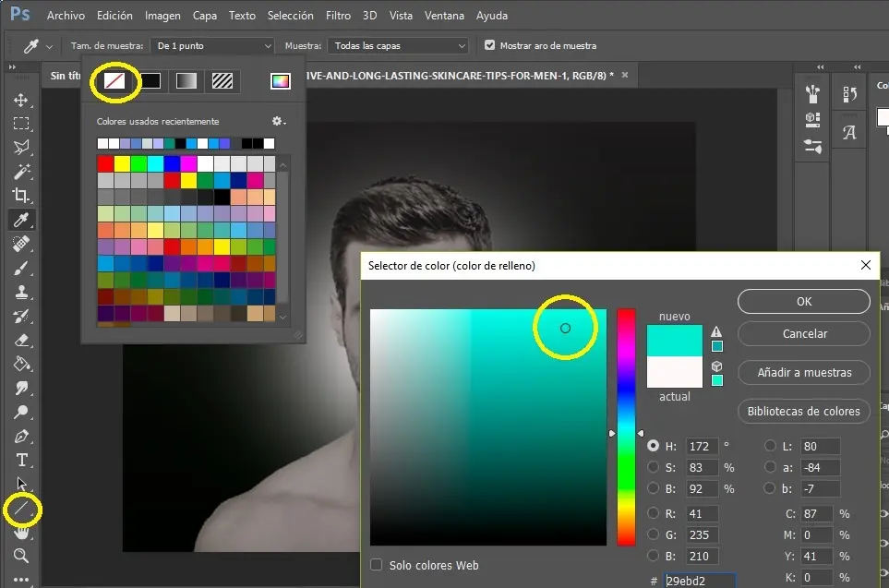Pick the red swatch in the palette
Image resolution: width=889 pixels, height=588 pixels.
pyautogui.click(x=105, y=163)
